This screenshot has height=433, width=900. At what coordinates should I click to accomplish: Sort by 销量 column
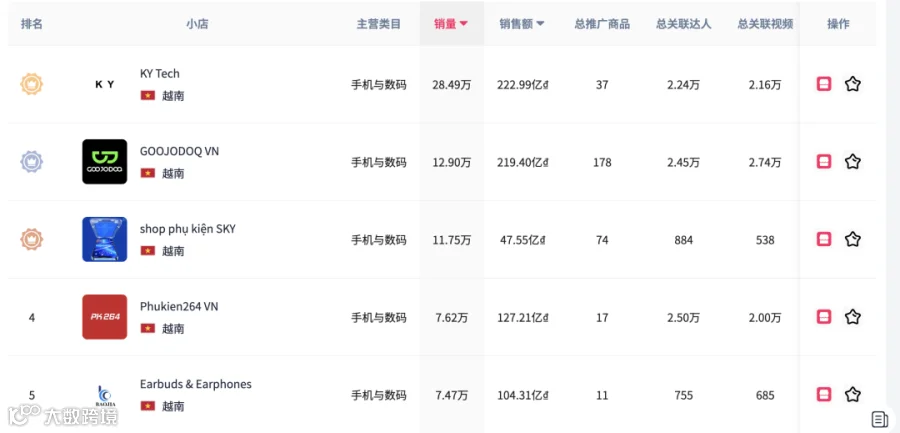(x=451, y=24)
